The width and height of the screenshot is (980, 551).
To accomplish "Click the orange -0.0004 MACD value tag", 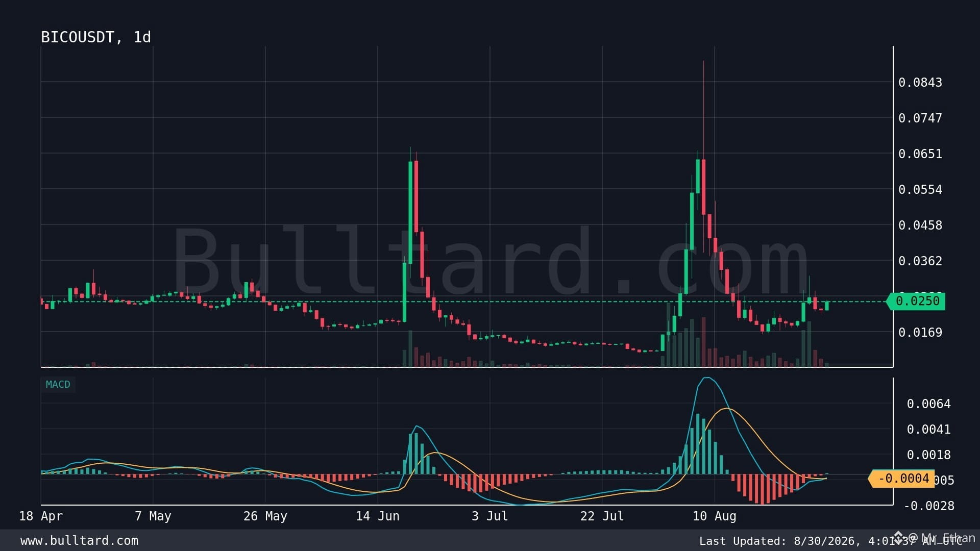I will click(x=902, y=479).
